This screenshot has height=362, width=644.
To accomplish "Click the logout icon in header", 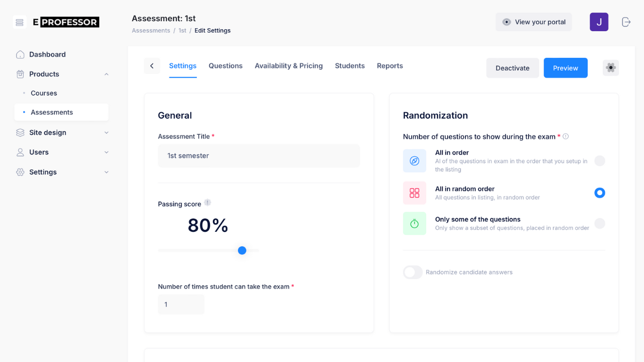I will 626,22.
